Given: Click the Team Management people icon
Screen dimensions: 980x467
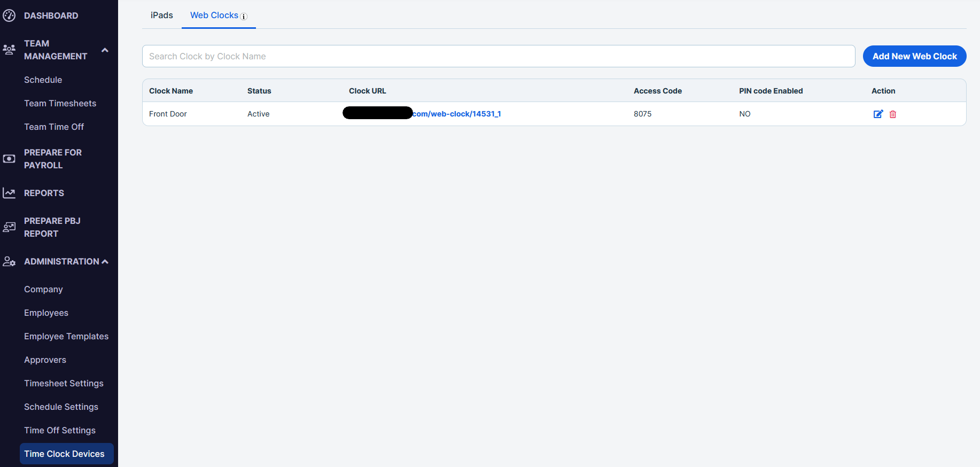Looking at the screenshot, I should pos(9,50).
